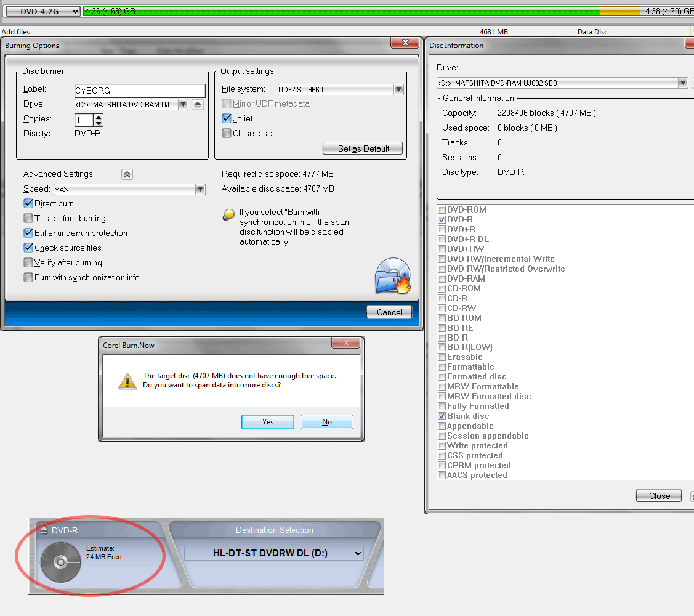The height and width of the screenshot is (616, 694).
Task: Toggle Buffer underrun protection
Action: (x=28, y=233)
